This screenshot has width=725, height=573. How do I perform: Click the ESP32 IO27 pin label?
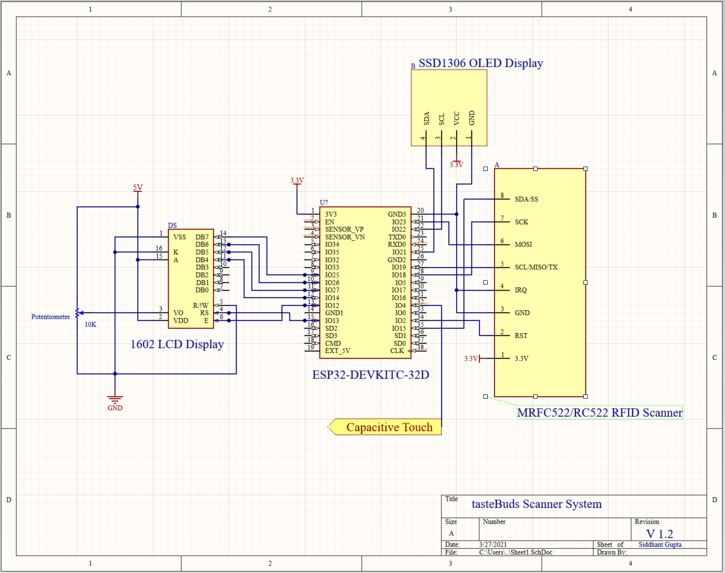332,290
